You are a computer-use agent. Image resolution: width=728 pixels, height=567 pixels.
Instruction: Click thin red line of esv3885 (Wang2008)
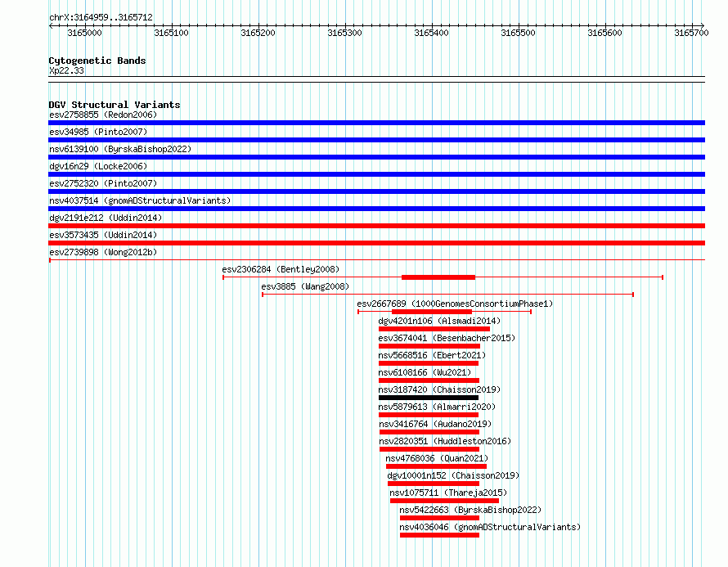(448, 295)
